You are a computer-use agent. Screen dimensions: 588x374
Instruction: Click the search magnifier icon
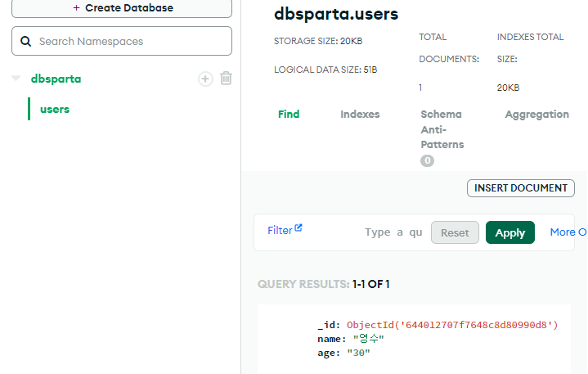pos(25,41)
